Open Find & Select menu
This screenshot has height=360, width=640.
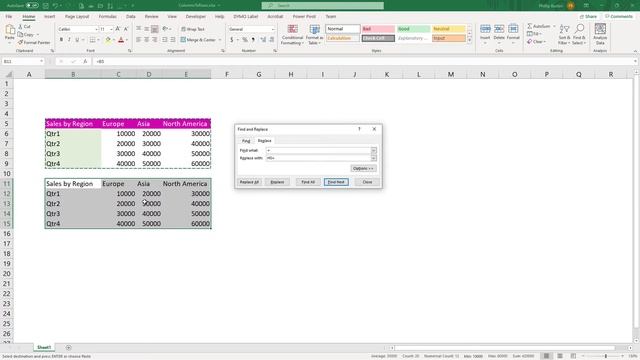tap(579, 34)
